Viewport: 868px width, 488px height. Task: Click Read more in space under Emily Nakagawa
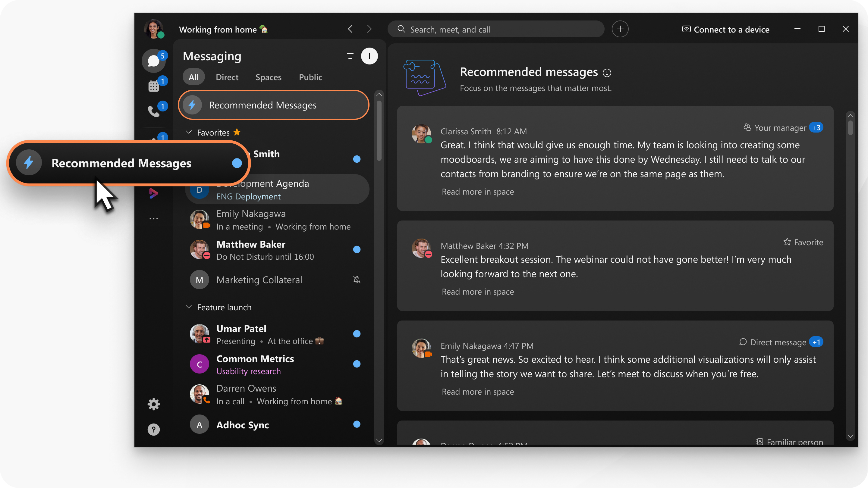(477, 392)
